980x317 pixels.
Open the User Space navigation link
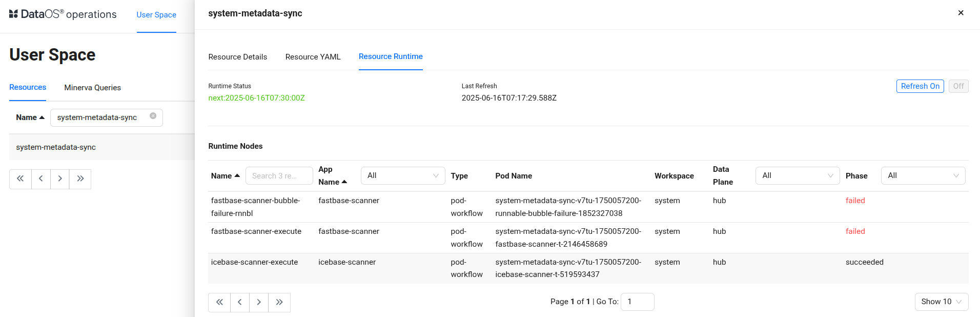coord(156,15)
